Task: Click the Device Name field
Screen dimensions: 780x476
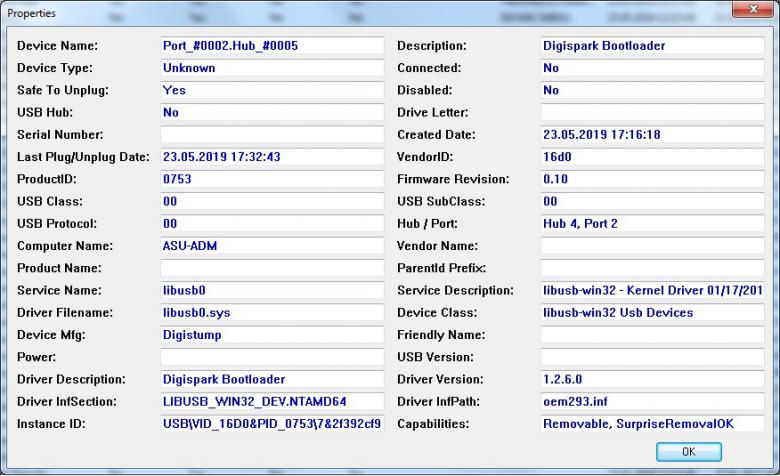Action: 272,46
